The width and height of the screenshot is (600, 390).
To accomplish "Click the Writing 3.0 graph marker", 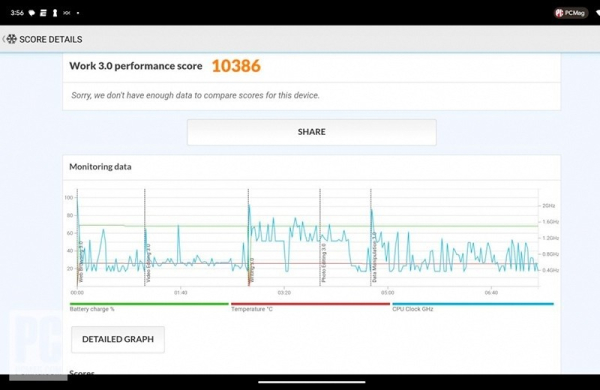I will pyautogui.click(x=251, y=271).
